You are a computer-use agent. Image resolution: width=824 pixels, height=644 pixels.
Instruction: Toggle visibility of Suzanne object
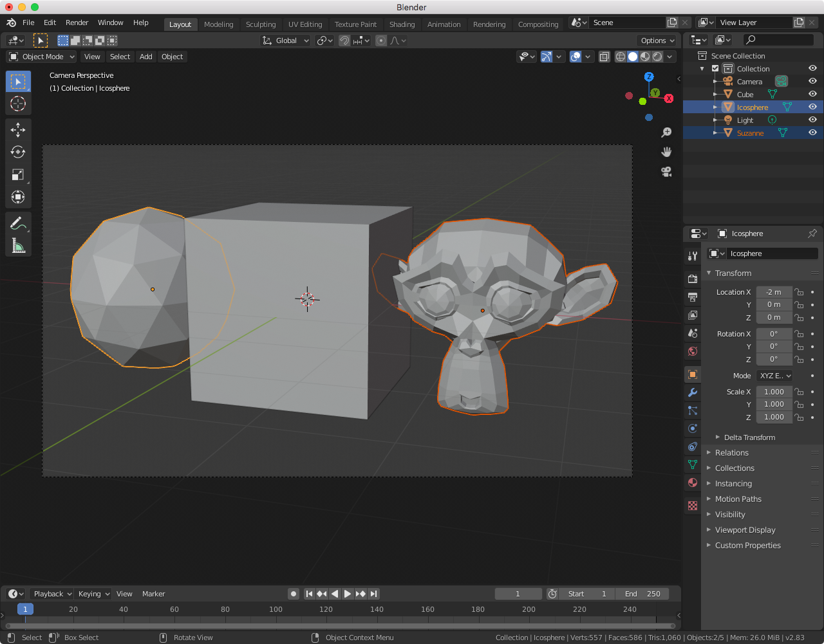tap(812, 133)
